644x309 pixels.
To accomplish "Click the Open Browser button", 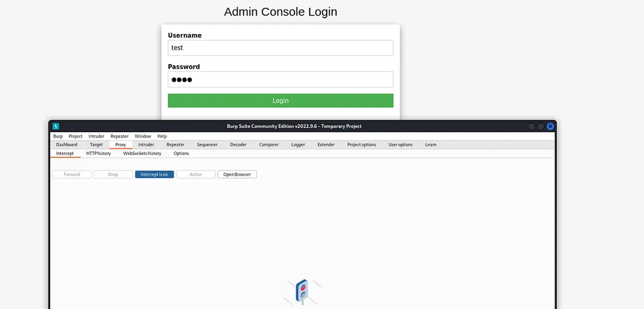I will [237, 174].
